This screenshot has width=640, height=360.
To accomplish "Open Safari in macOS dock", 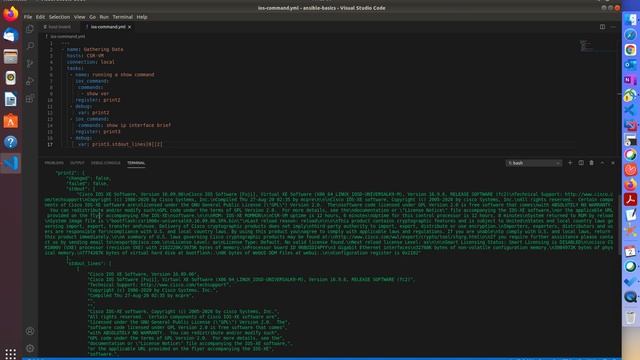I will tap(630, 35).
